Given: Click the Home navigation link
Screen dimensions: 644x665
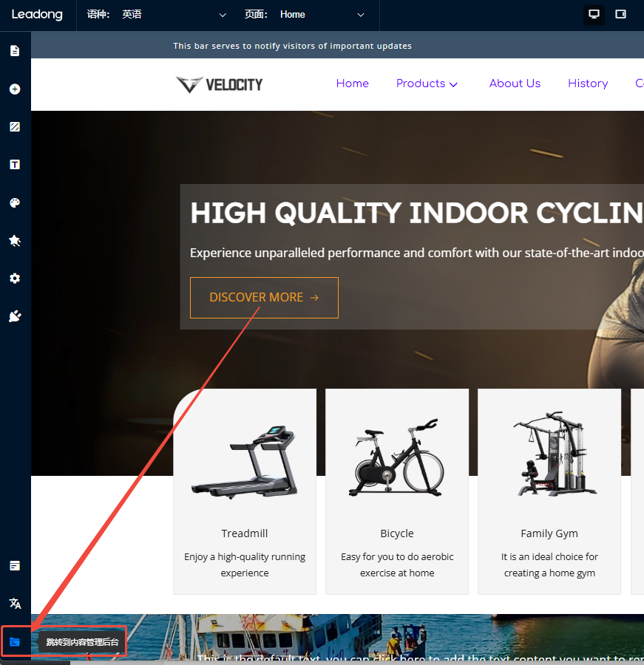Looking at the screenshot, I should point(353,83).
